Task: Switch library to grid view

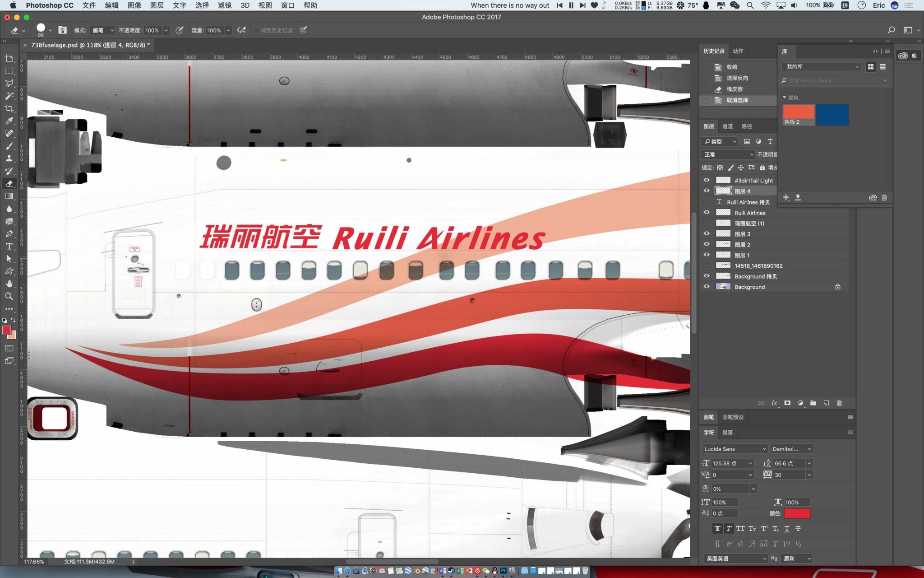Action: point(871,67)
